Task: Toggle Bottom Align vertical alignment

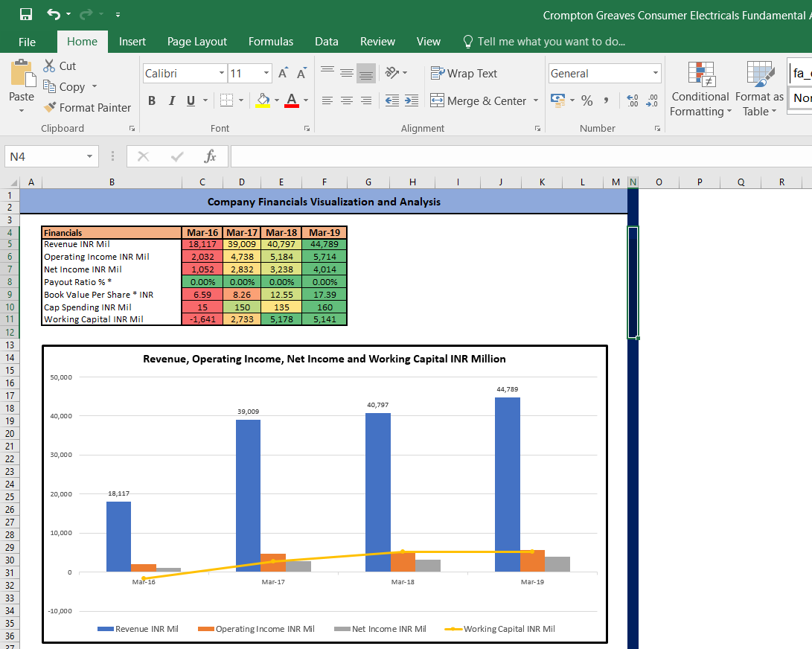Action: point(366,73)
